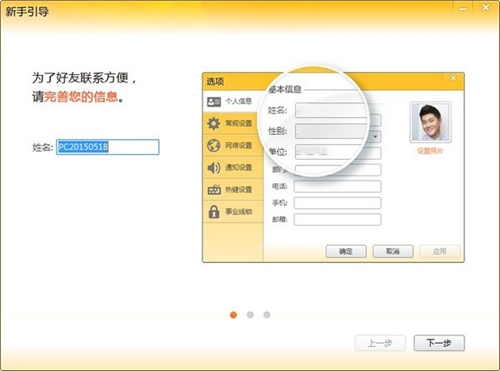
Task: Click the 邮箱 email field in 选项
Action: pos(337,219)
